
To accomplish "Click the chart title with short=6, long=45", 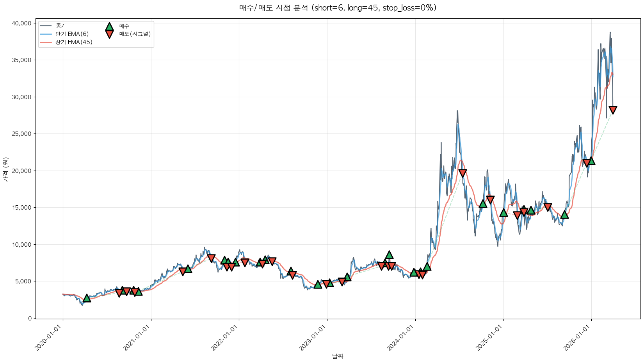I will [x=338, y=8].
